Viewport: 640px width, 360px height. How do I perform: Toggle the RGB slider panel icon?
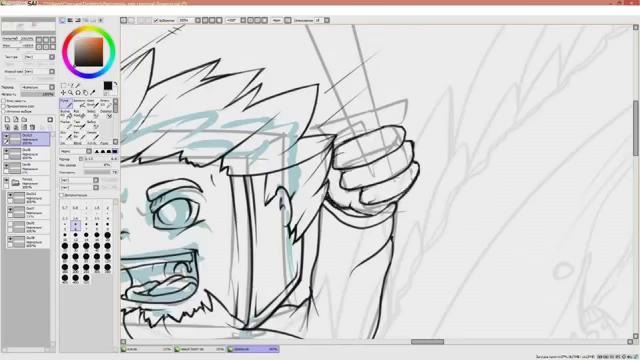pos(70,20)
